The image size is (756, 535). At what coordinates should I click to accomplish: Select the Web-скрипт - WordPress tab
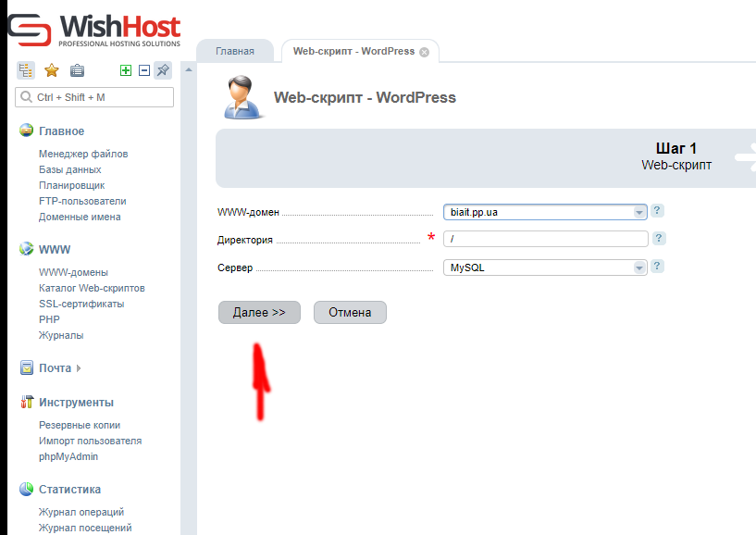353,51
